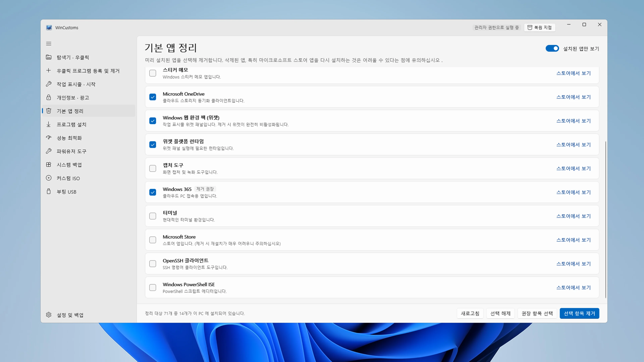
Task: Open 성능 최적화 page
Action: [x=89, y=138]
